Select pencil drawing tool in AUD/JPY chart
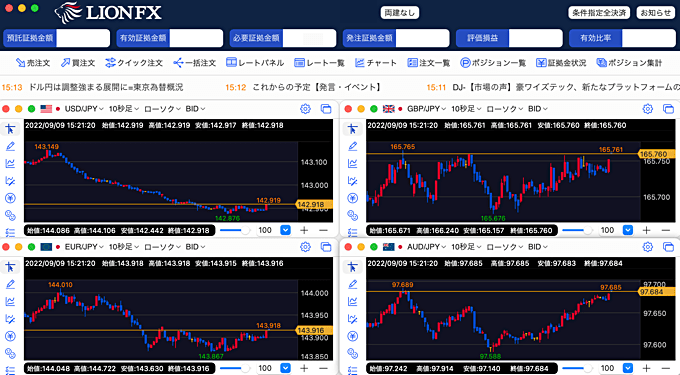 pyautogui.click(x=353, y=284)
